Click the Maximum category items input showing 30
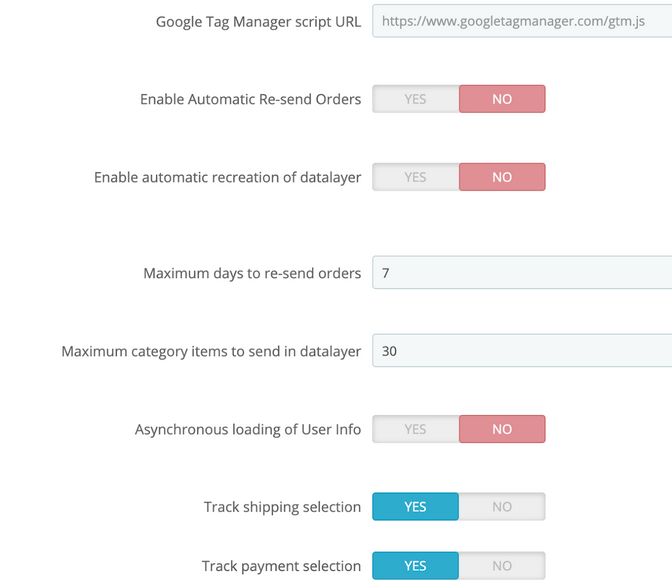Image resolution: width=672 pixels, height=581 pixels. point(521,351)
